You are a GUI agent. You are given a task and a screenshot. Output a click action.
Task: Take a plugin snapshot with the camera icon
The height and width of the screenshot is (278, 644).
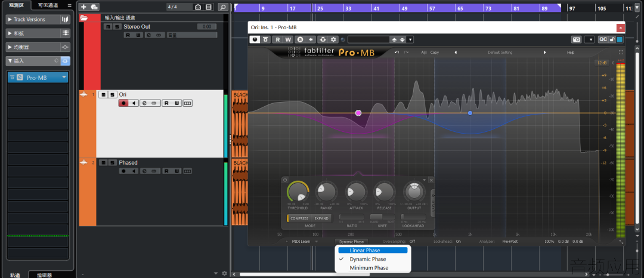click(x=577, y=39)
